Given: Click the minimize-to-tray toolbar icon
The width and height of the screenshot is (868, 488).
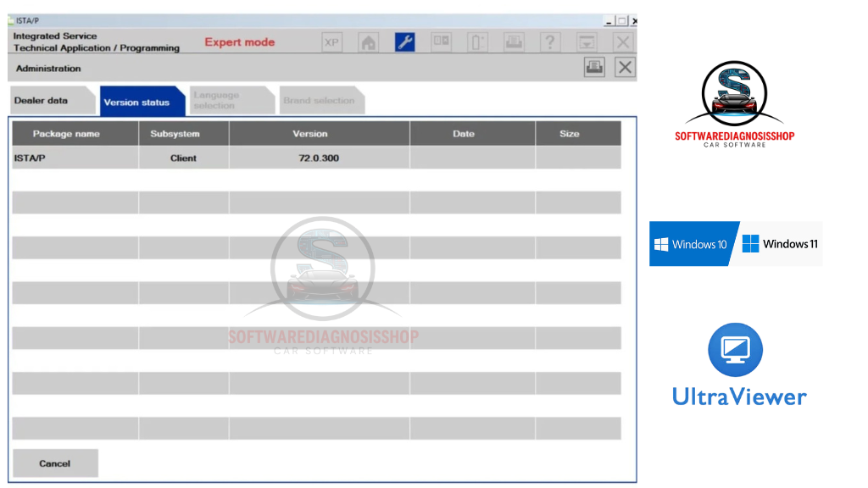Looking at the screenshot, I should [x=587, y=42].
